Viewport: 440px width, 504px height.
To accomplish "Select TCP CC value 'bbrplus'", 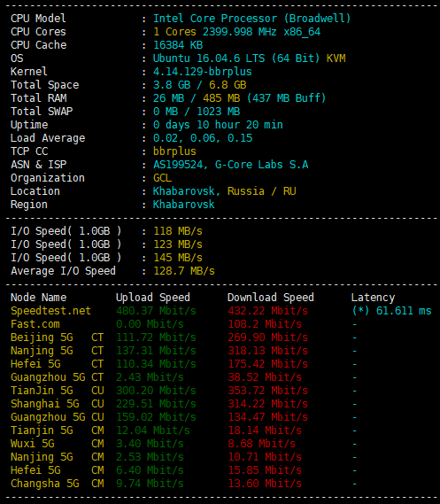I will point(174,151).
